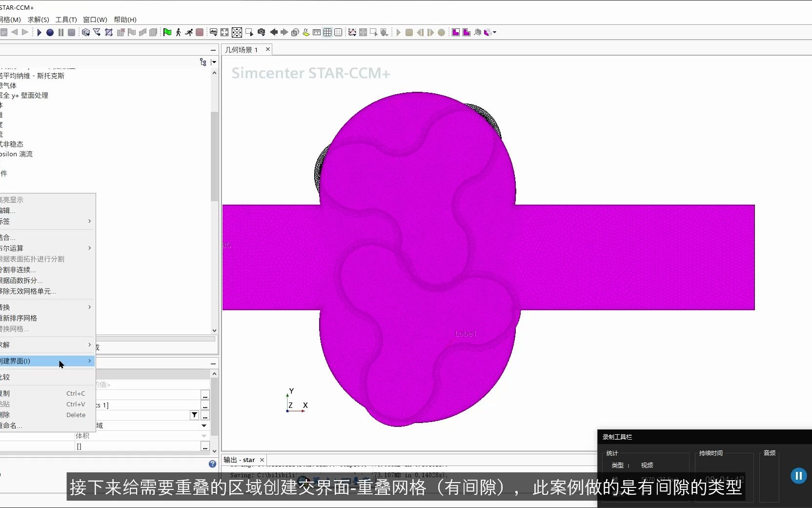Click the first magenta L-shaped selection icon
This screenshot has height=508, width=812.
click(x=456, y=32)
